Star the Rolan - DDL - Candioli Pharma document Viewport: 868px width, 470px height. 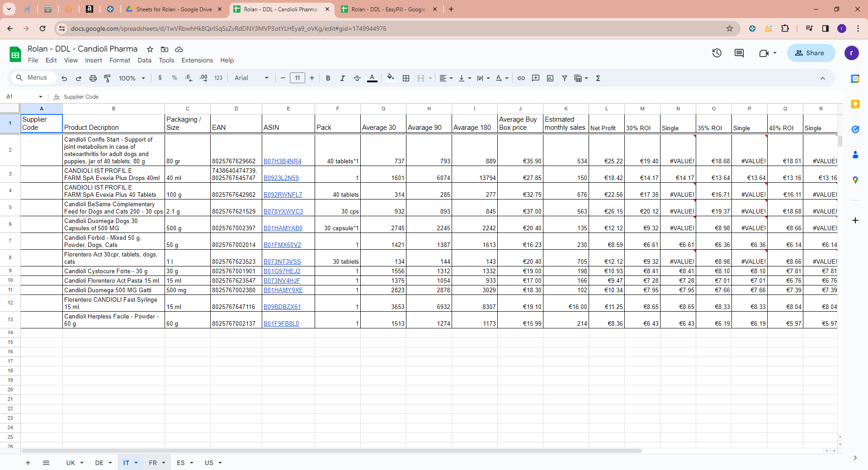[150, 49]
